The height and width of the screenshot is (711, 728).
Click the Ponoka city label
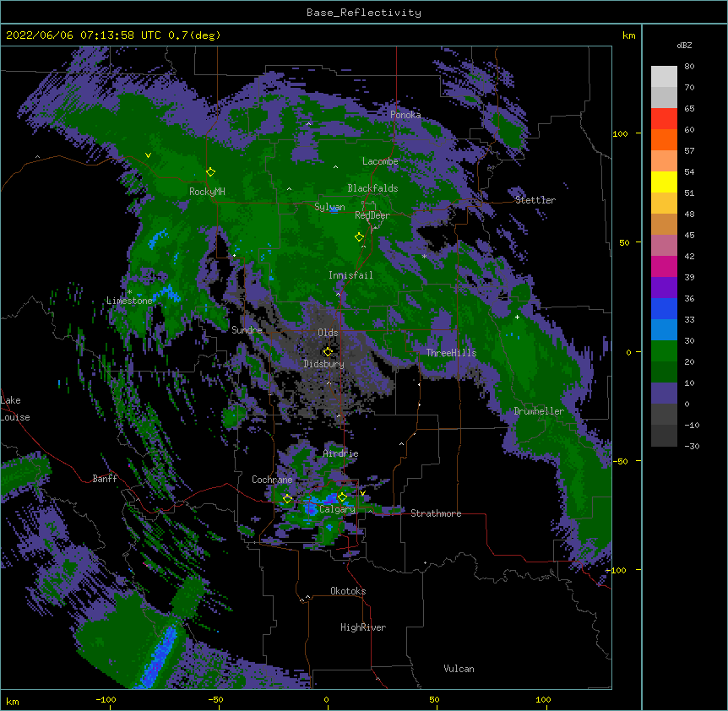pos(405,115)
